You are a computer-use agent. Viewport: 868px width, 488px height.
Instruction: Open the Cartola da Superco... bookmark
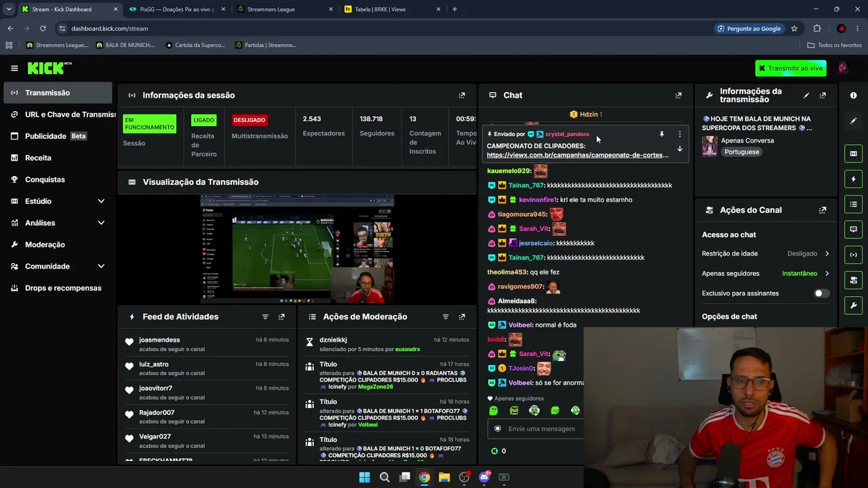(195, 45)
